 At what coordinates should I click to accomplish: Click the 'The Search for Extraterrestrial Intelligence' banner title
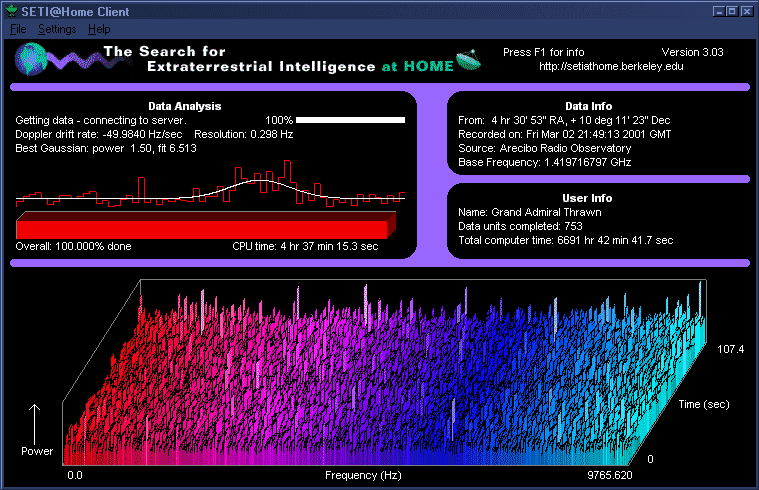(239, 59)
